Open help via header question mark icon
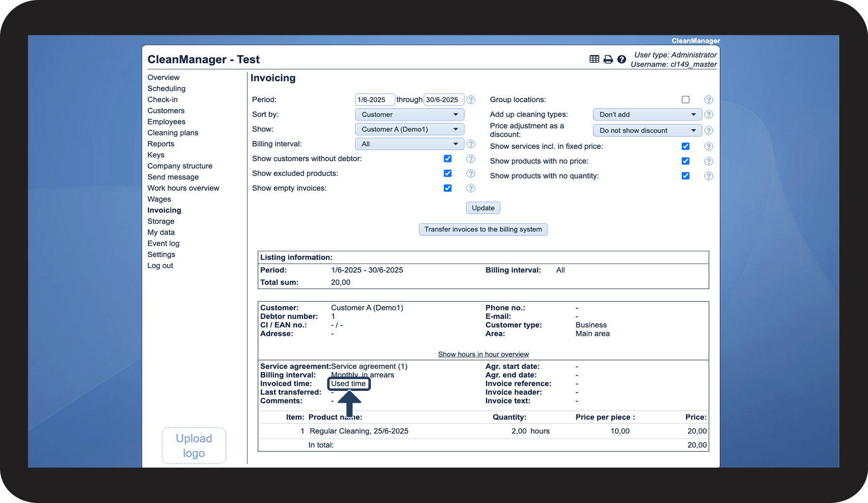The image size is (868, 503). click(x=621, y=59)
